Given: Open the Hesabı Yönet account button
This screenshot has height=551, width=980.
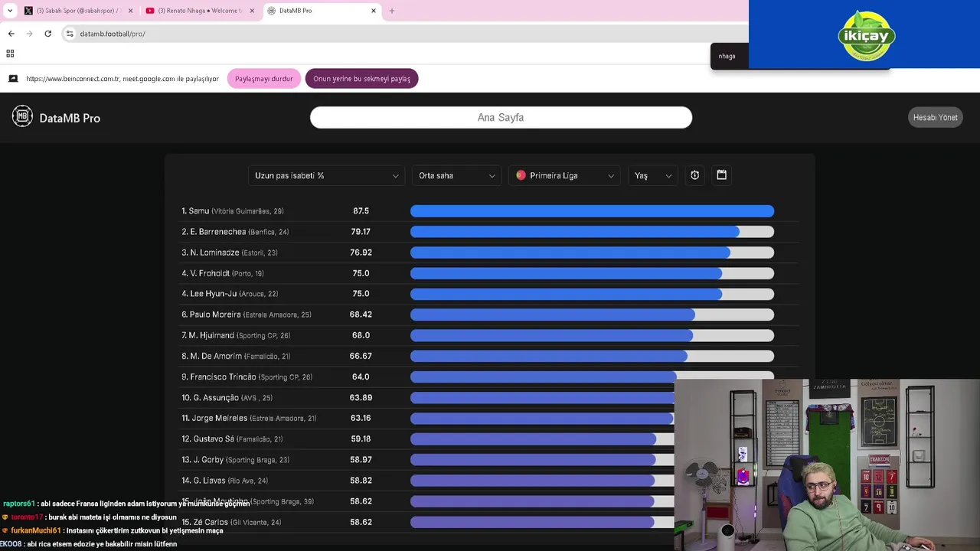Looking at the screenshot, I should pos(935,117).
